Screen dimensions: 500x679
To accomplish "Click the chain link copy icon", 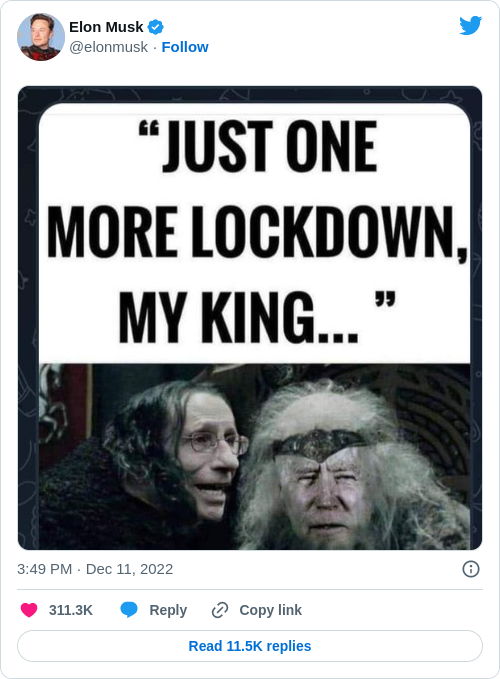I will [x=220, y=610].
